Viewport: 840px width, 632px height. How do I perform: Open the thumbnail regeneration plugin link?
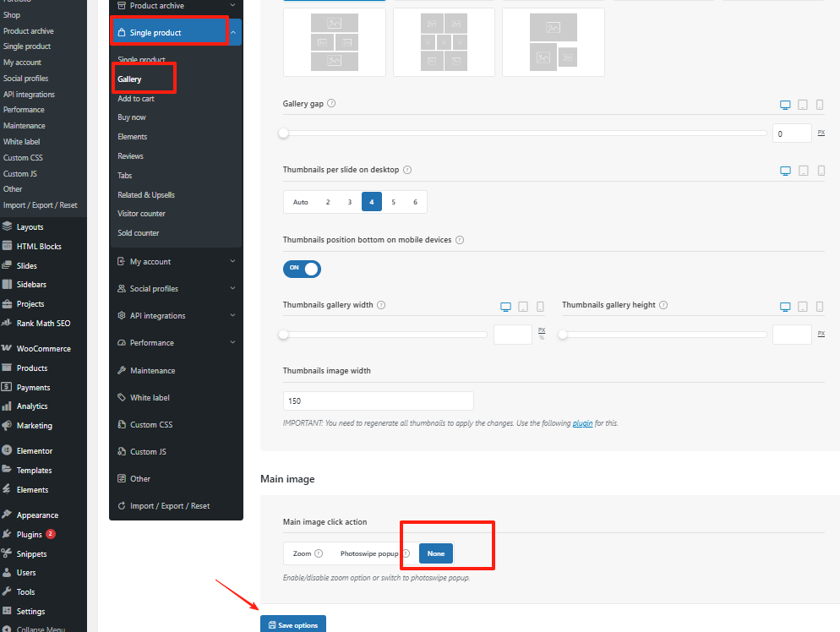coord(582,422)
